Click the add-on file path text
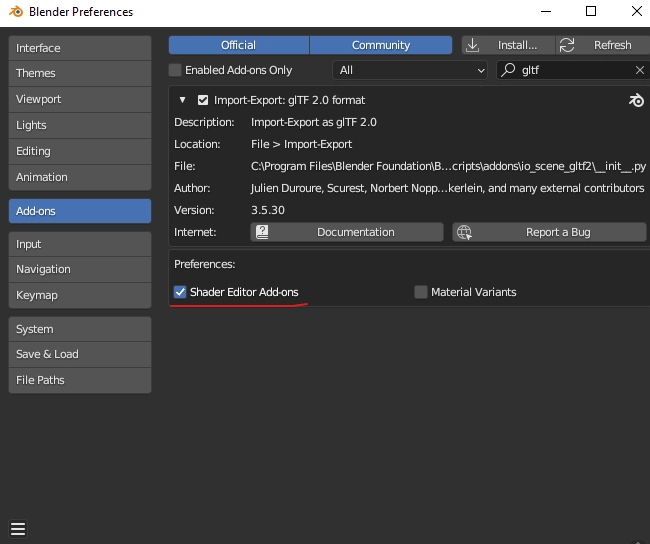This screenshot has height=544, width=650. (x=448, y=166)
